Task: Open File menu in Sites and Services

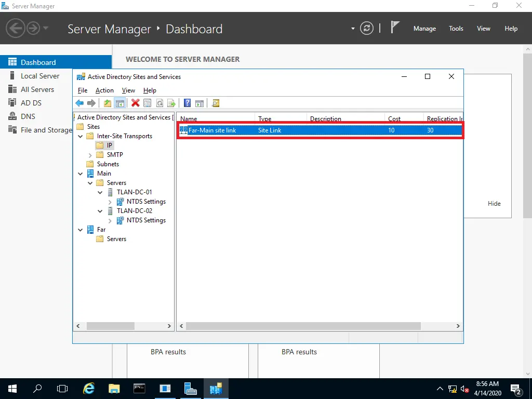Action: (x=83, y=90)
